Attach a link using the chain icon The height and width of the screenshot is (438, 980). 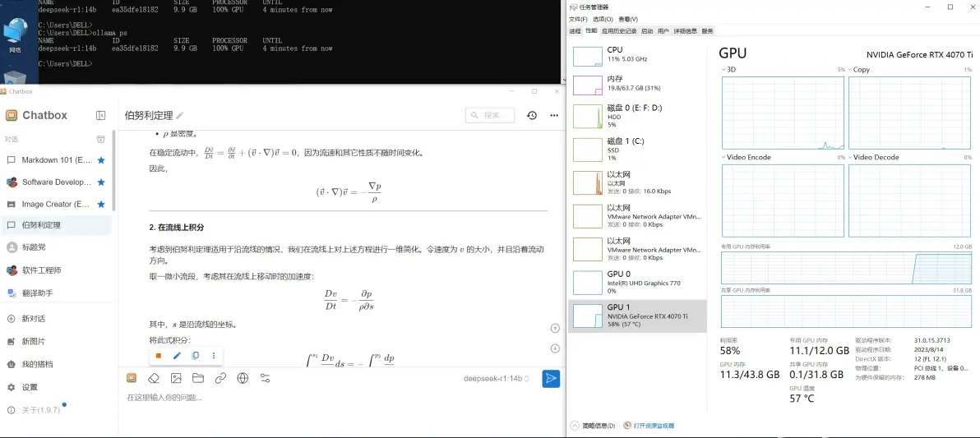tap(220, 378)
